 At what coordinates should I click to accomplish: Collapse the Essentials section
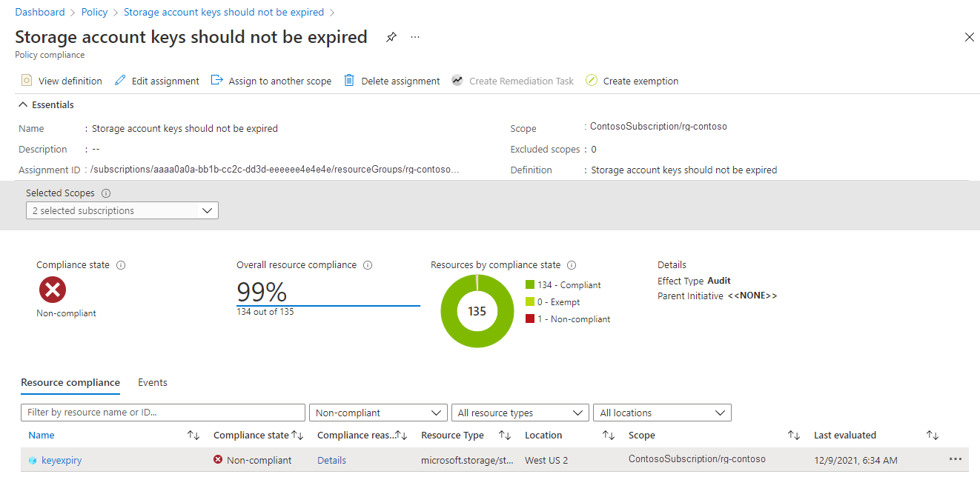tap(23, 105)
